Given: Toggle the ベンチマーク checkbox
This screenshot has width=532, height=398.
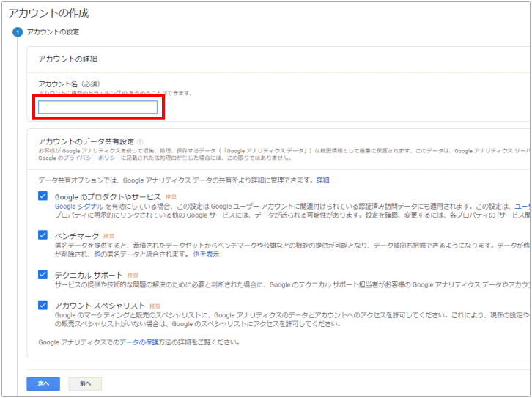Looking at the screenshot, I should coord(43,235).
